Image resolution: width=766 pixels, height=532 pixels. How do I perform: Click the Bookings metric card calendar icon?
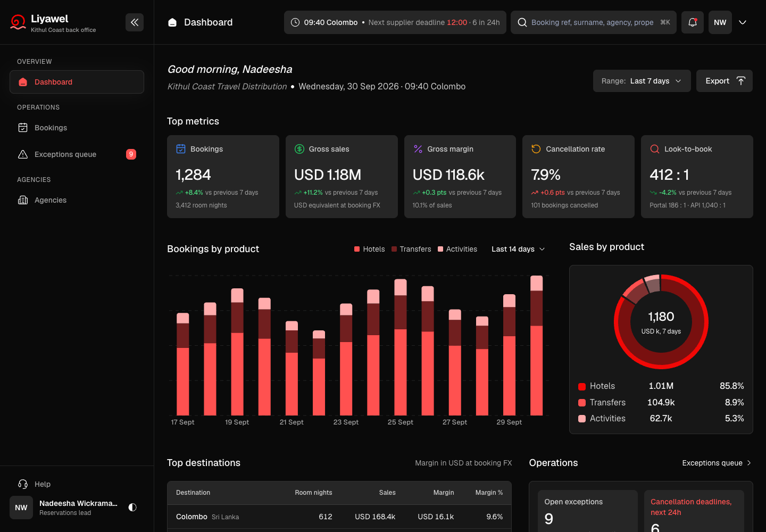tap(181, 149)
